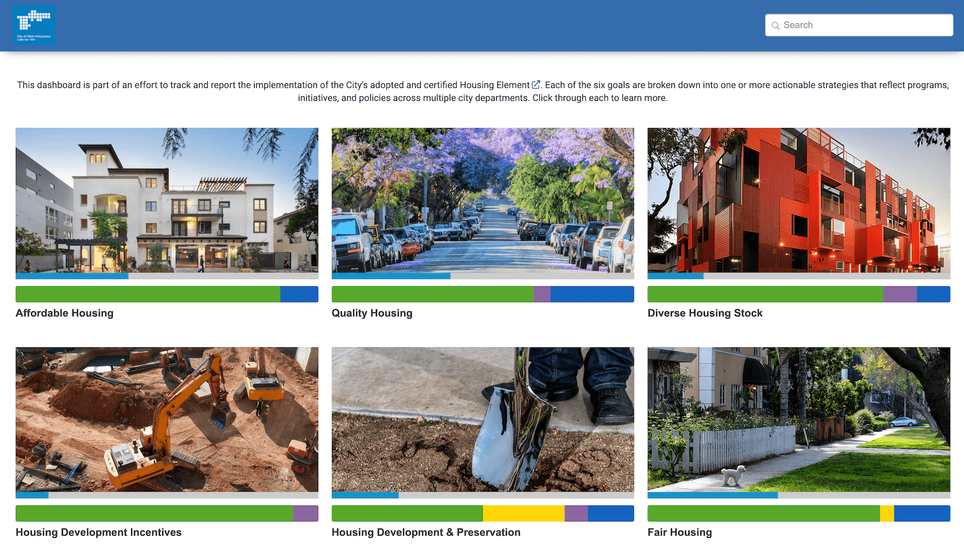
Task: Click the green progress bar under Affordable Housing
Action: pos(147,294)
